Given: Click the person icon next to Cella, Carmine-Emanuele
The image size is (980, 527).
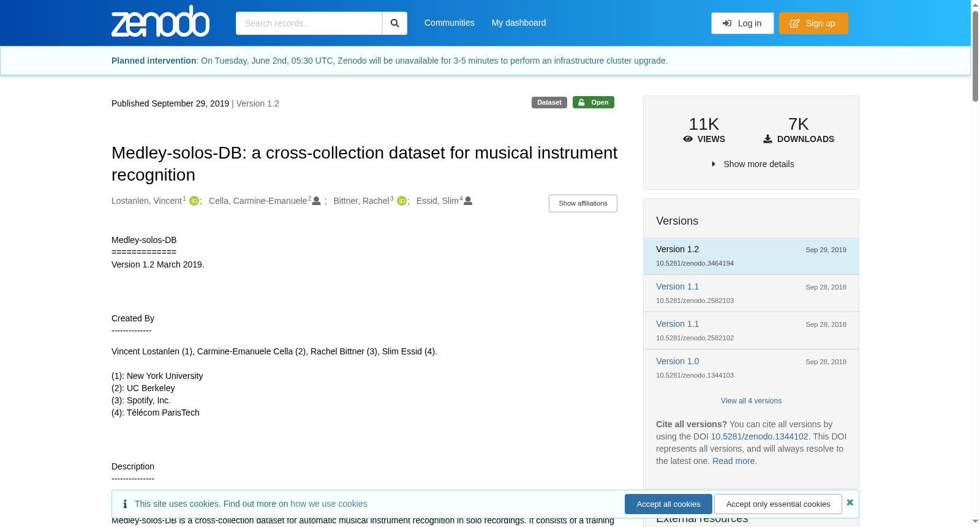Looking at the screenshot, I should (x=317, y=201).
